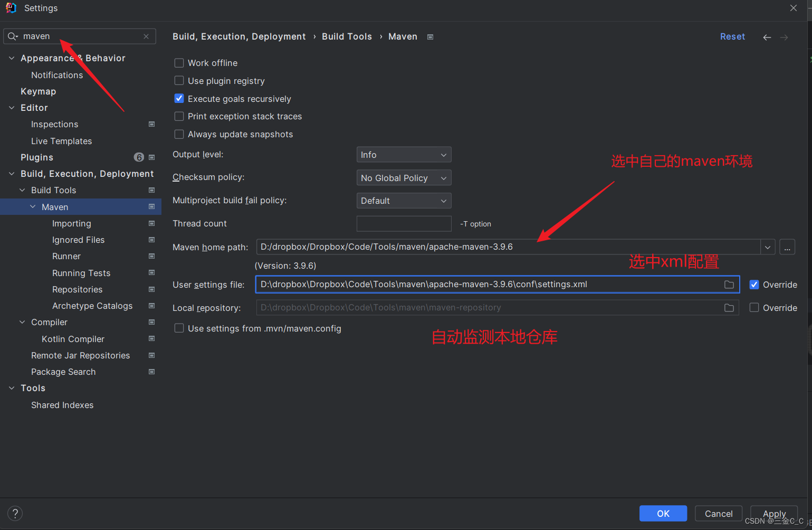Image resolution: width=812 pixels, height=530 pixels.
Task: Click Build, Execution, Deployment breadcrumb
Action: 239,36
